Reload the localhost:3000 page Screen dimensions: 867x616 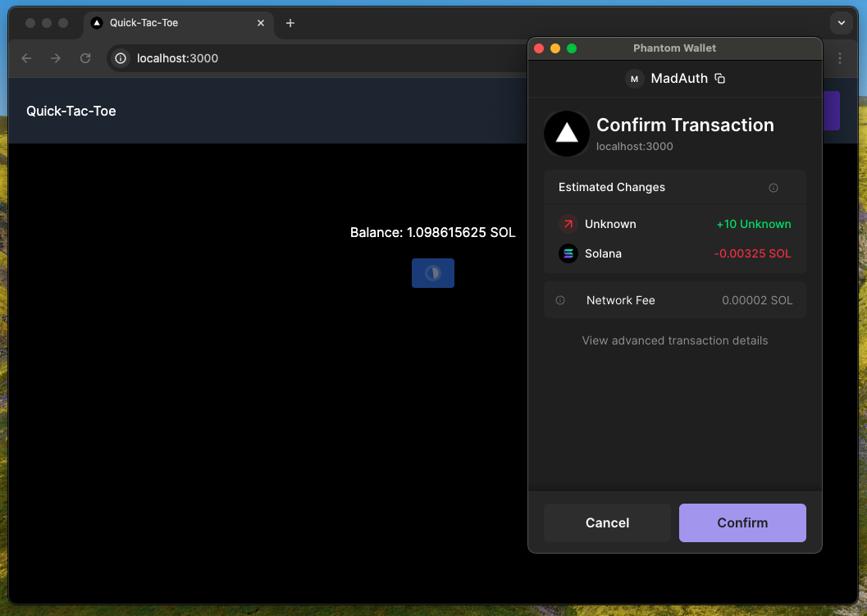click(x=85, y=58)
